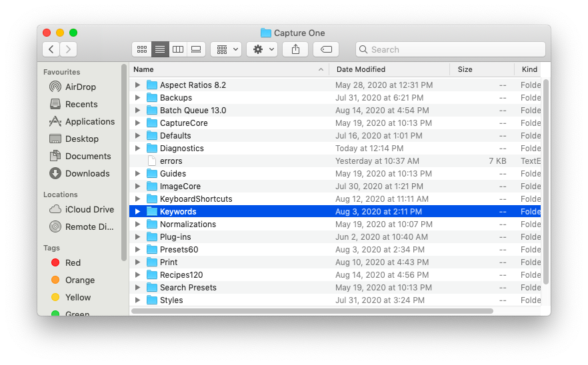The image size is (588, 365).
Task: Click the '7 KB' size cell
Action: point(497,161)
